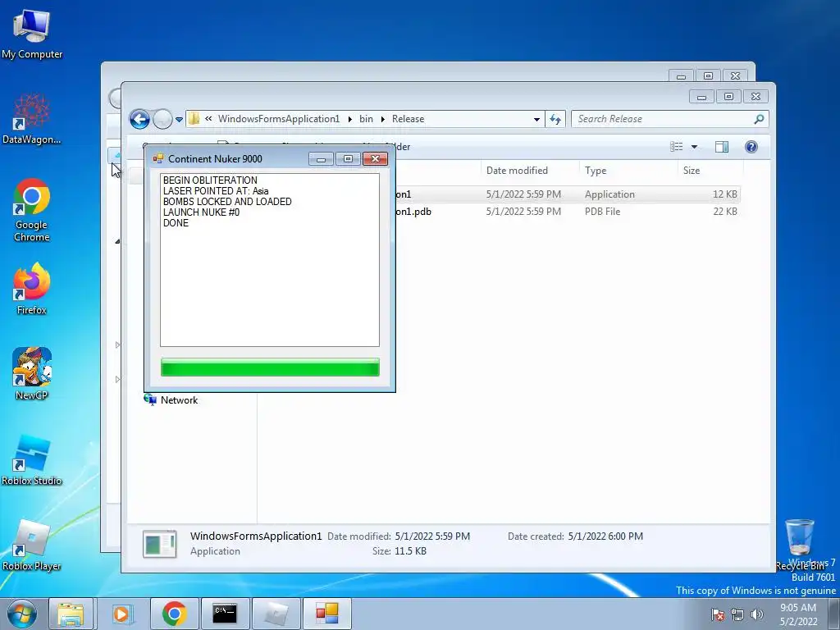Go back in Explorer window

coord(139,119)
